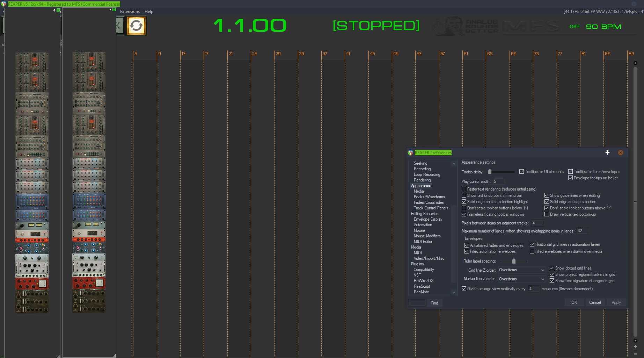
Task: Select topmost channel strip plugin in right strip
Action: [x=89, y=62]
